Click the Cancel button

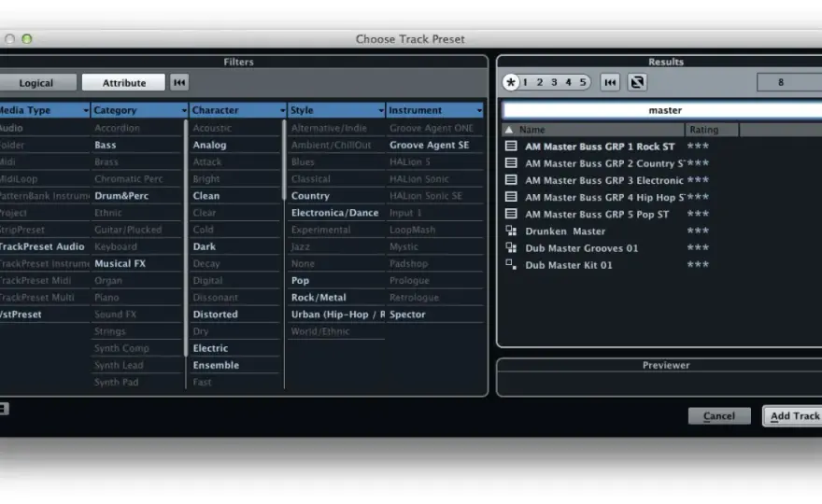click(x=719, y=416)
